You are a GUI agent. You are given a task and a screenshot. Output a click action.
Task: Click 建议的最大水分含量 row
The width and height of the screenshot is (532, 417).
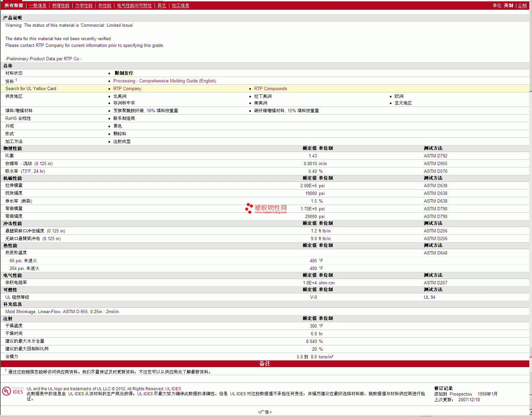pos(265,341)
